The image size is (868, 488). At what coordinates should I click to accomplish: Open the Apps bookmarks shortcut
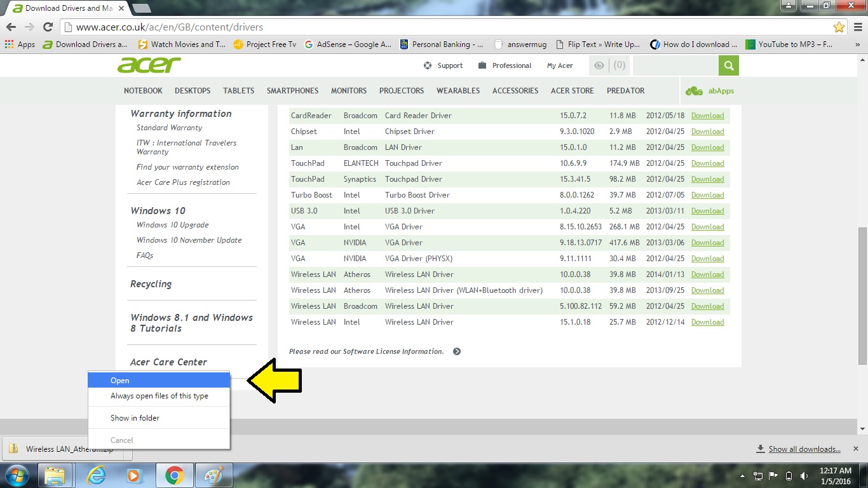click(x=20, y=44)
